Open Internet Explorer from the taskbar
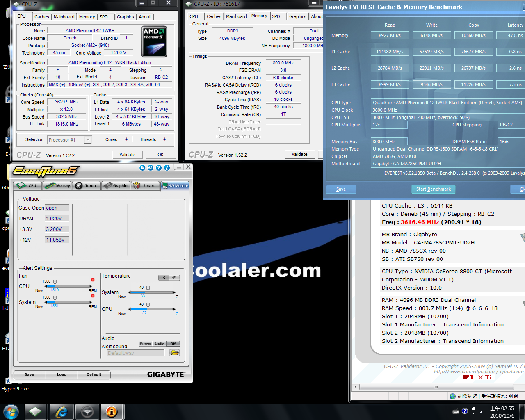This screenshot has width=525, height=420. [x=62, y=411]
